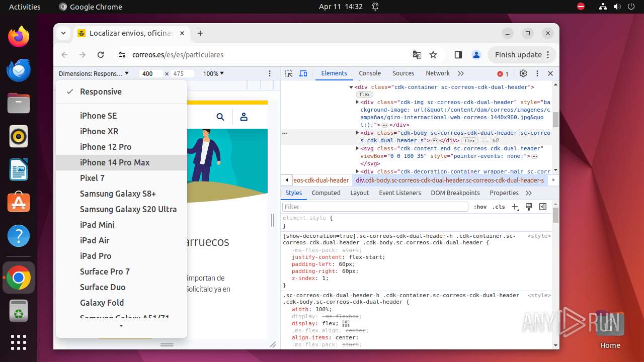Select the inspect element picker icon
The image size is (644, 362).
tap(289, 73)
